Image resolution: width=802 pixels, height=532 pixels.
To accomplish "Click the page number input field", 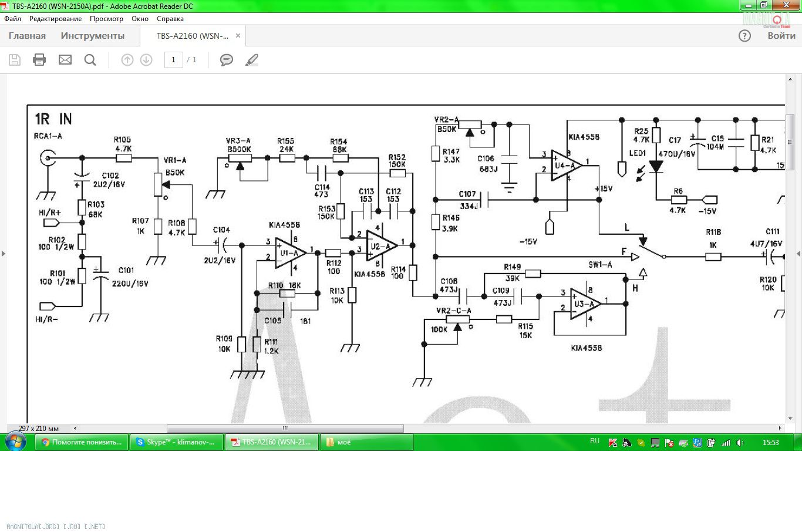I will [173, 60].
